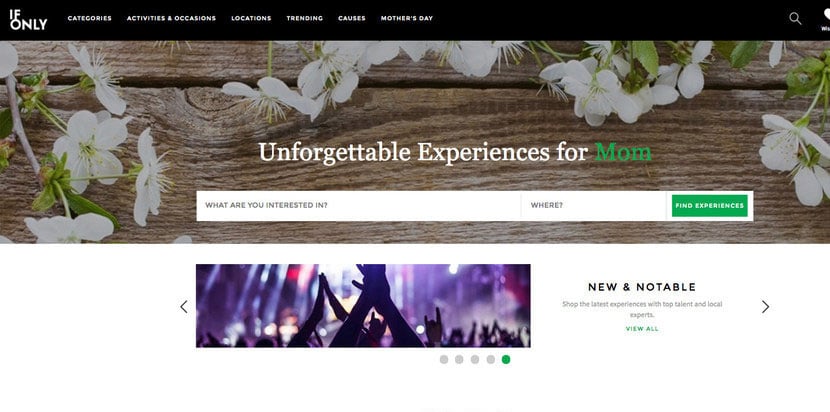Select the third carousel dot
Screen dimensions: 830x412
[475, 360]
